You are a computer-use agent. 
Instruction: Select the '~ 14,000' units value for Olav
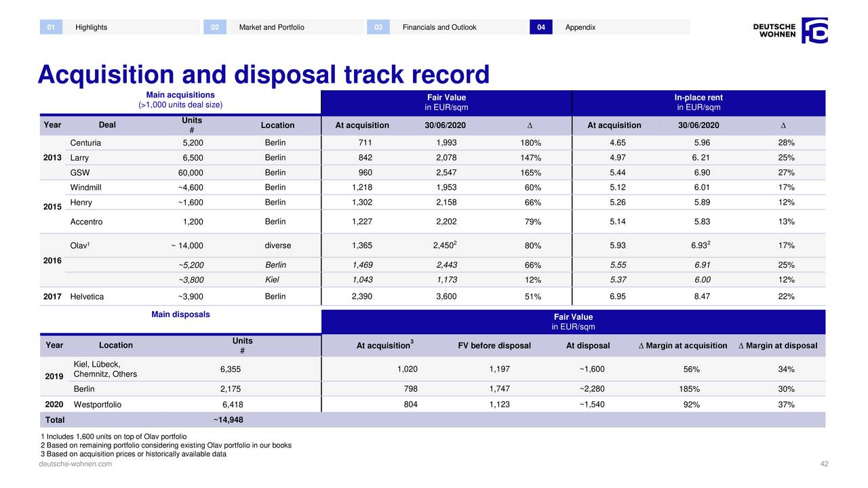pyautogui.click(x=187, y=246)
